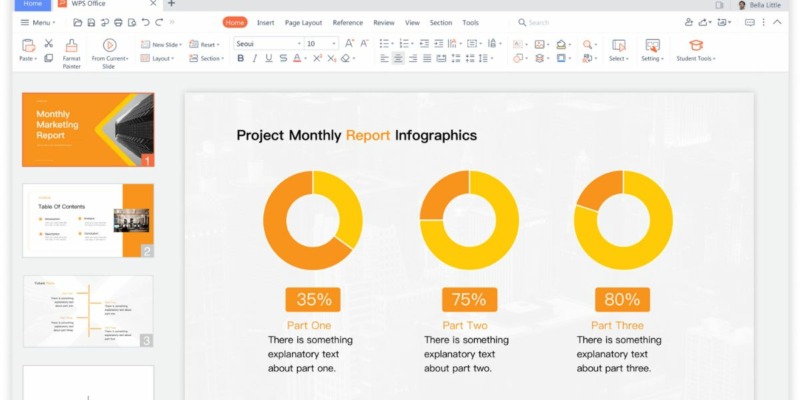Start slideshow From Current Slide
Viewport: 800px width, 400px height.
coord(109,54)
